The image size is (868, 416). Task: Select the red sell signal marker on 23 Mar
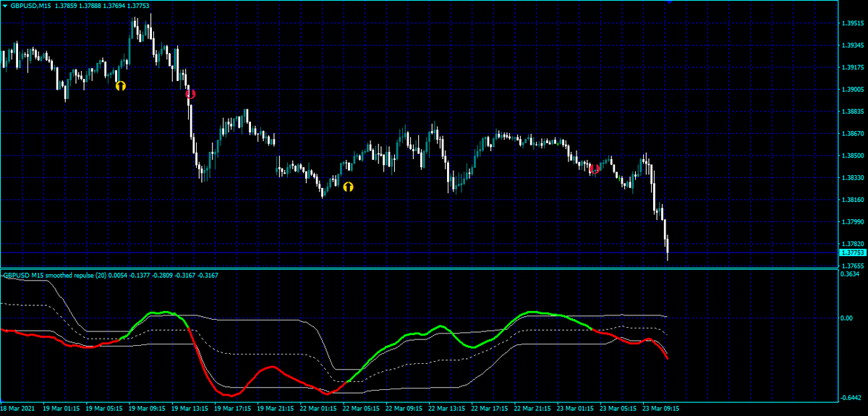click(x=595, y=169)
